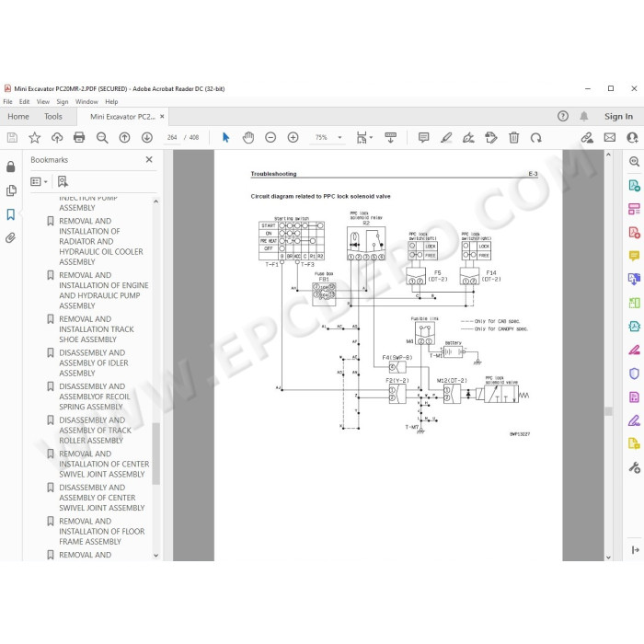
Task: Send file by email envelope icon
Action: pyautogui.click(x=609, y=138)
